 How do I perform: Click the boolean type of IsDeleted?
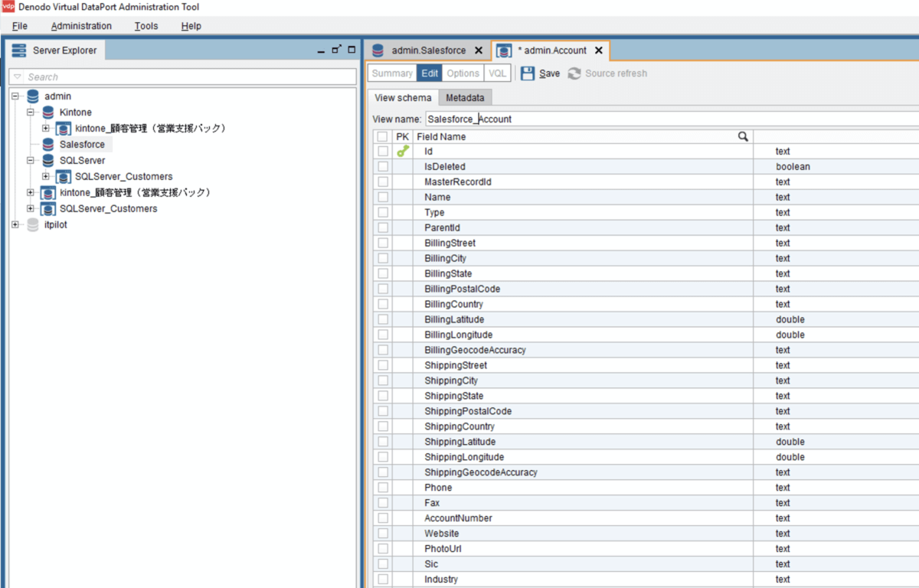coord(793,167)
